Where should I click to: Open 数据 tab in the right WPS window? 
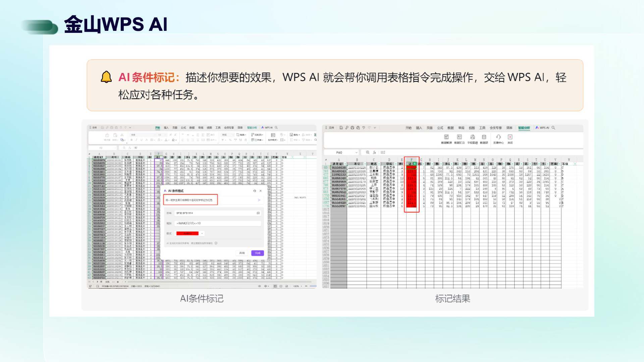point(451,128)
